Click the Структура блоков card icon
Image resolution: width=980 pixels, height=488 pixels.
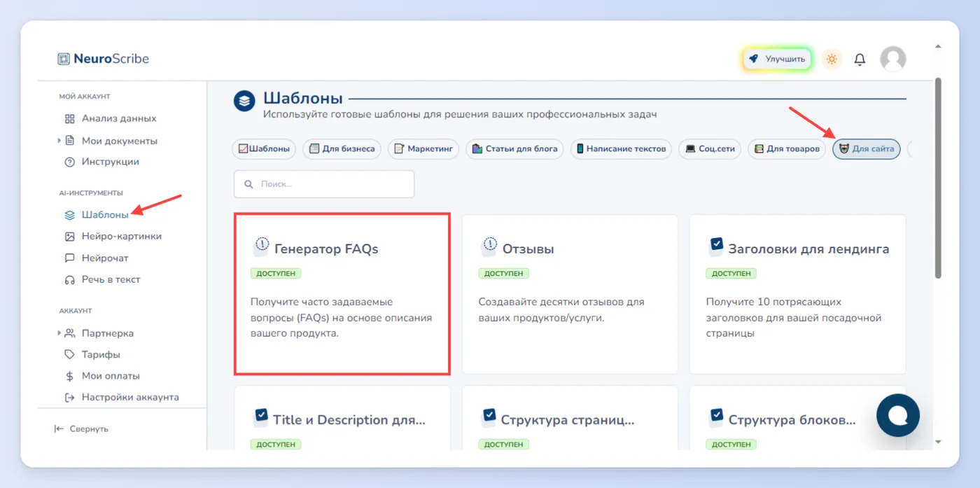715,417
